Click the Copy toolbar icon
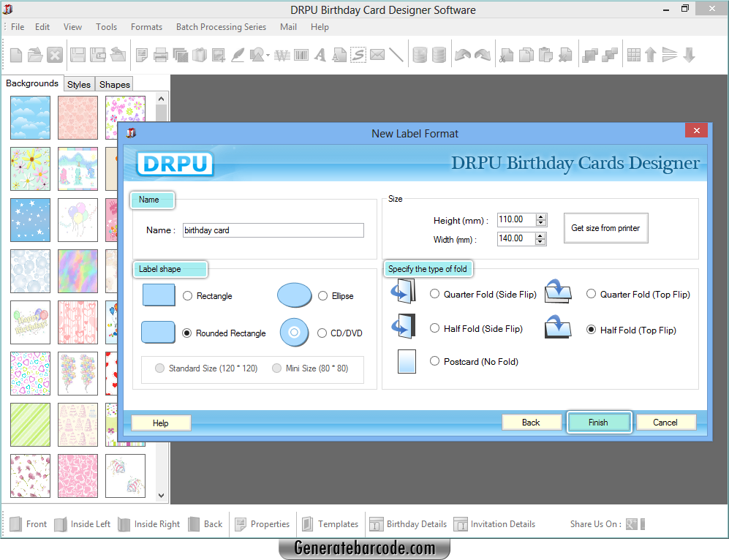This screenshot has width=729, height=560. pos(526,56)
